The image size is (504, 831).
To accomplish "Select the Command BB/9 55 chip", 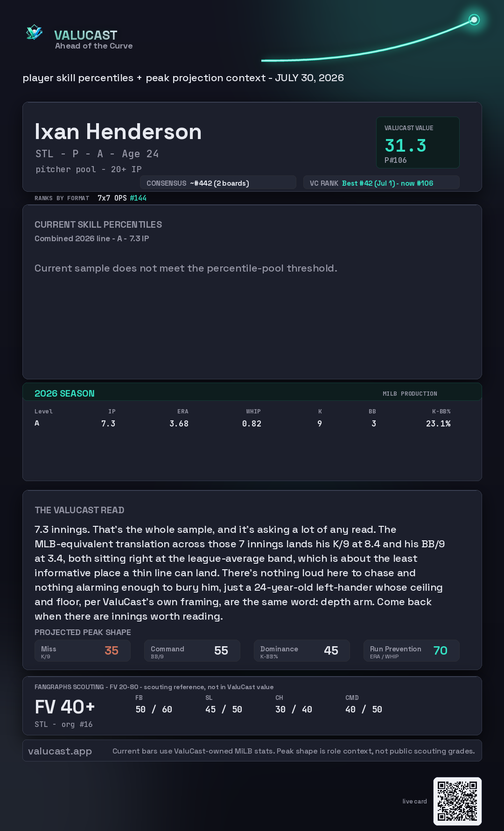I will click(192, 650).
